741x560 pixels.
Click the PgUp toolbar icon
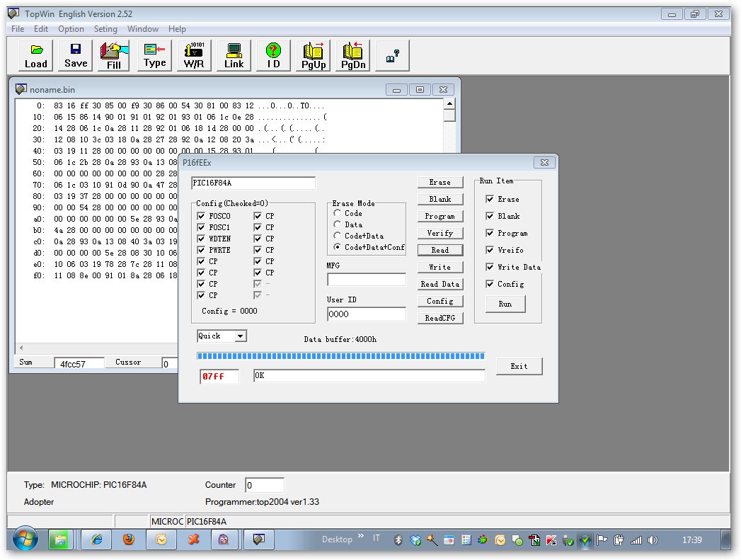click(x=314, y=56)
